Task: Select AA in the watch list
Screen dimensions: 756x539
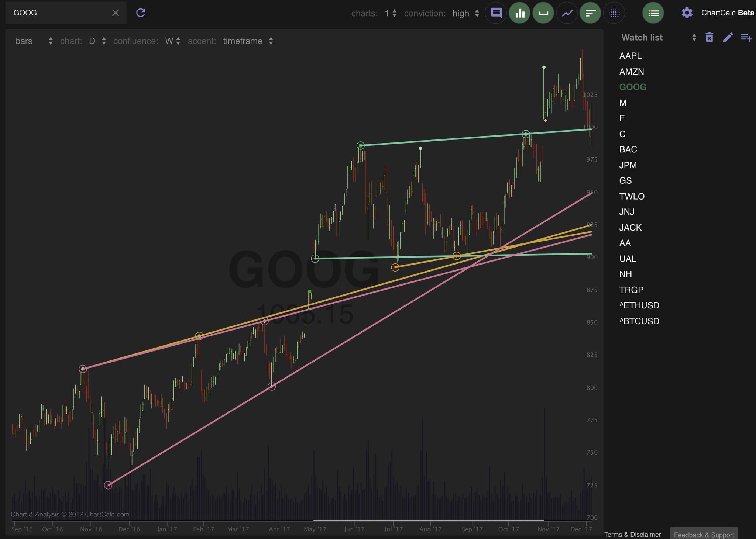Action: 625,243
